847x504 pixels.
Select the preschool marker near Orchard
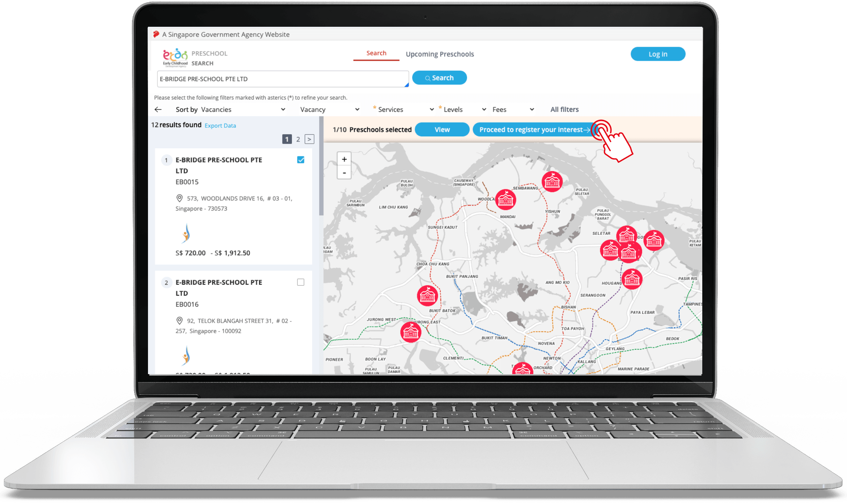pos(522,369)
